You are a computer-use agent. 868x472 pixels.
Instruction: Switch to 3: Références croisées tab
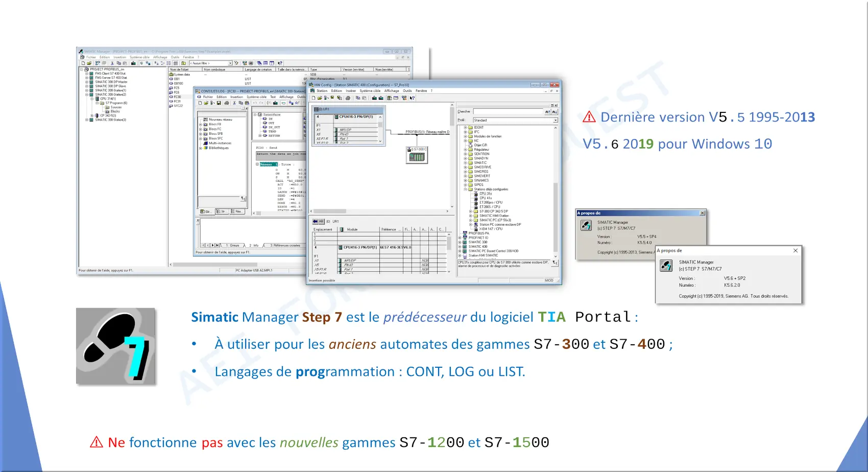(x=285, y=246)
